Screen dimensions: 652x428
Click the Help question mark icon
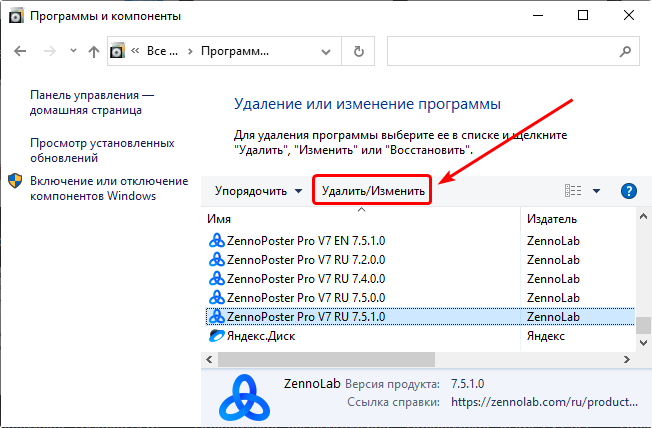click(x=629, y=191)
